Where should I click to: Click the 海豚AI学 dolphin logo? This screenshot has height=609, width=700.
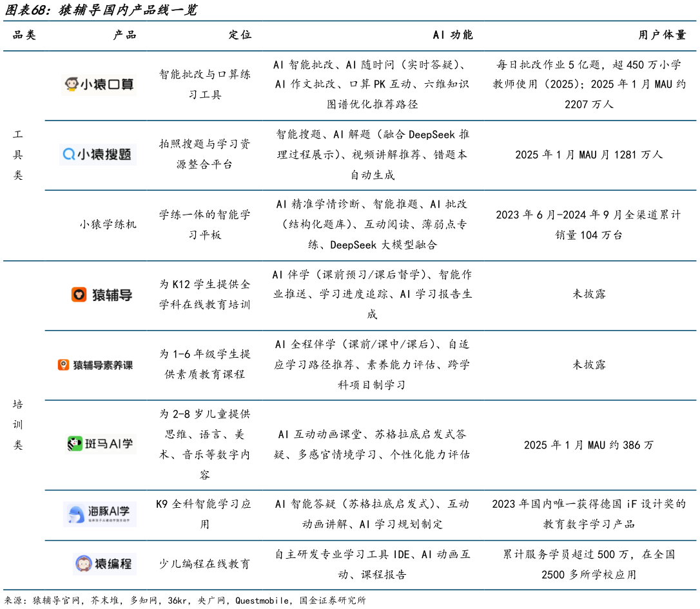click(x=99, y=514)
